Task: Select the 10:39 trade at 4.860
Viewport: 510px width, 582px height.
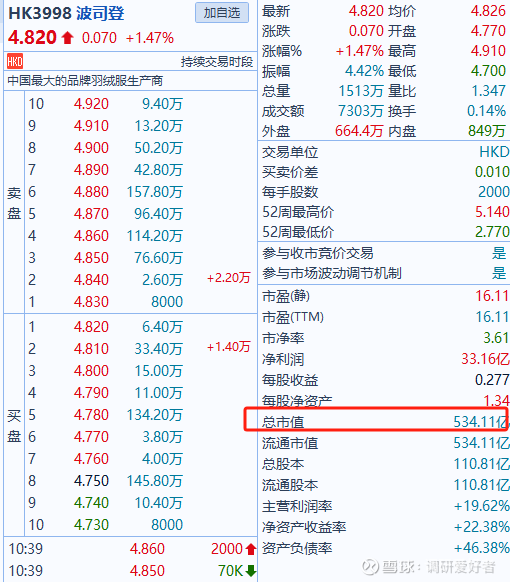Action: pos(132,549)
